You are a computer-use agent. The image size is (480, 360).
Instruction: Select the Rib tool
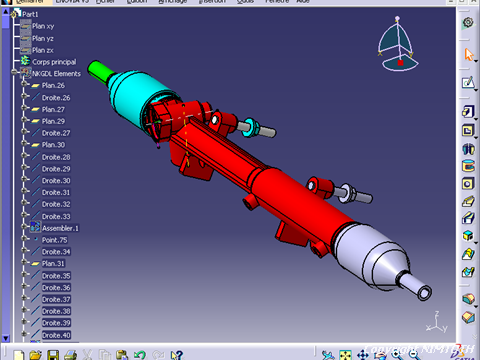click(468, 201)
